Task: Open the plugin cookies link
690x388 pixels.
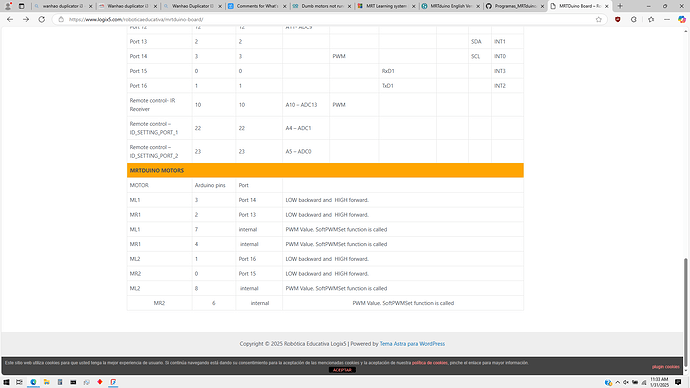Action: pyautogui.click(x=665, y=366)
